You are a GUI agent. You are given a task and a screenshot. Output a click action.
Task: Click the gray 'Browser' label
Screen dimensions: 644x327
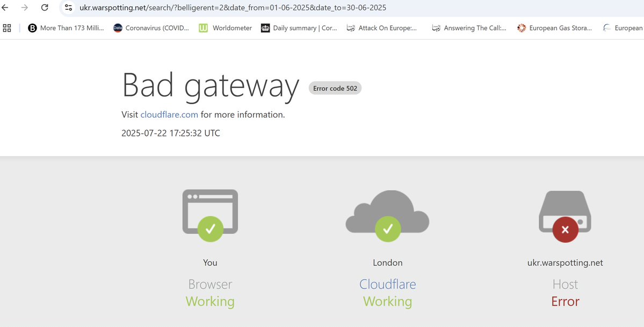211,284
